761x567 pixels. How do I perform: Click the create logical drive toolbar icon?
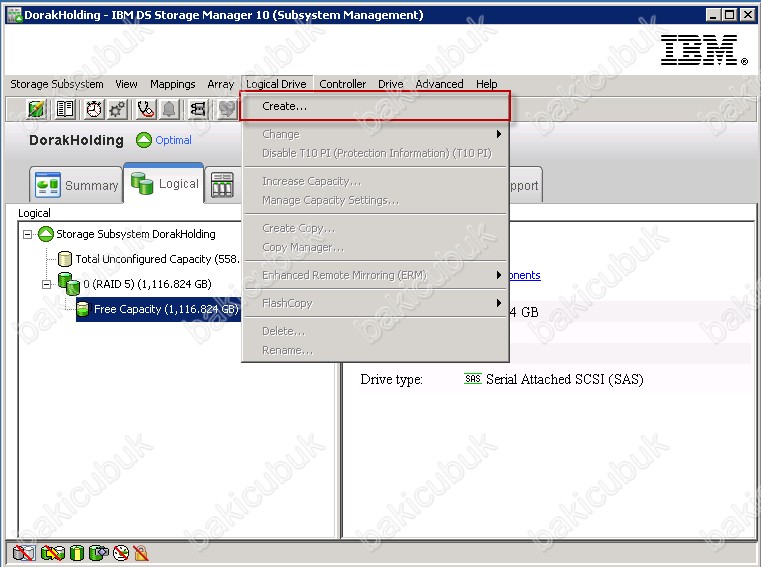click(36, 109)
